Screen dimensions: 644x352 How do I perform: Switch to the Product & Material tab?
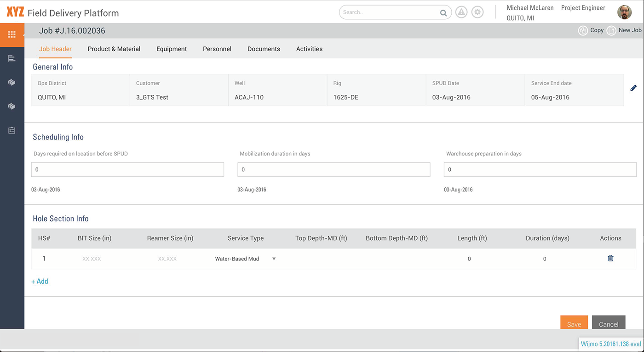[114, 49]
